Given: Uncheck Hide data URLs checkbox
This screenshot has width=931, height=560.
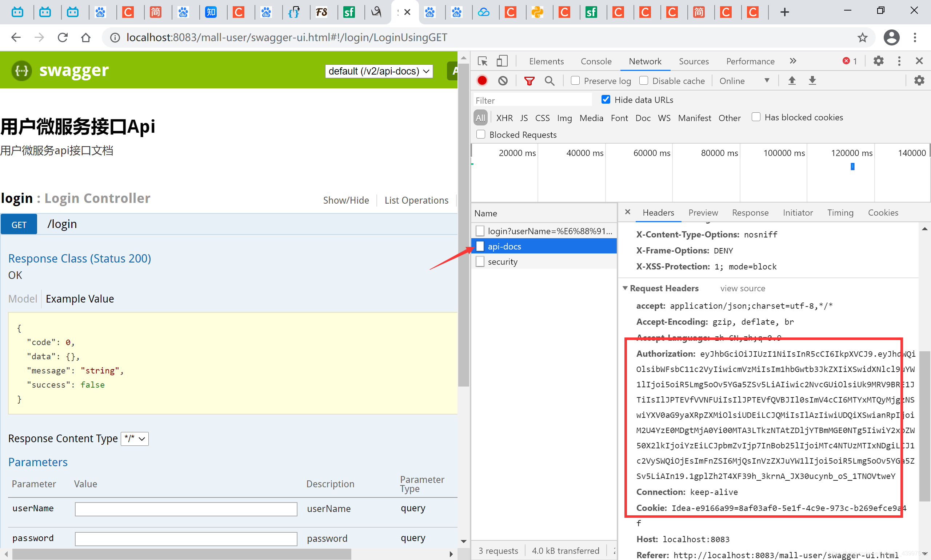Looking at the screenshot, I should [x=605, y=100].
